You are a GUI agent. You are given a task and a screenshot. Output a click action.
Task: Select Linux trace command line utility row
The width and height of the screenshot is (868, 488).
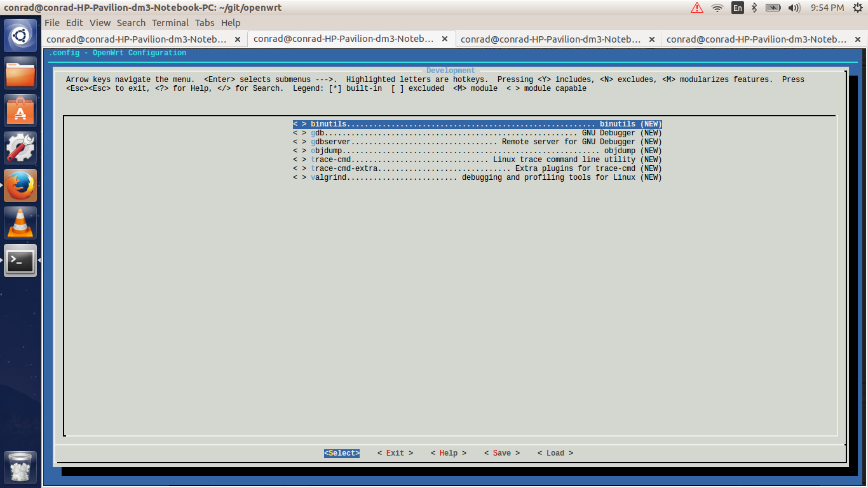[x=477, y=160]
